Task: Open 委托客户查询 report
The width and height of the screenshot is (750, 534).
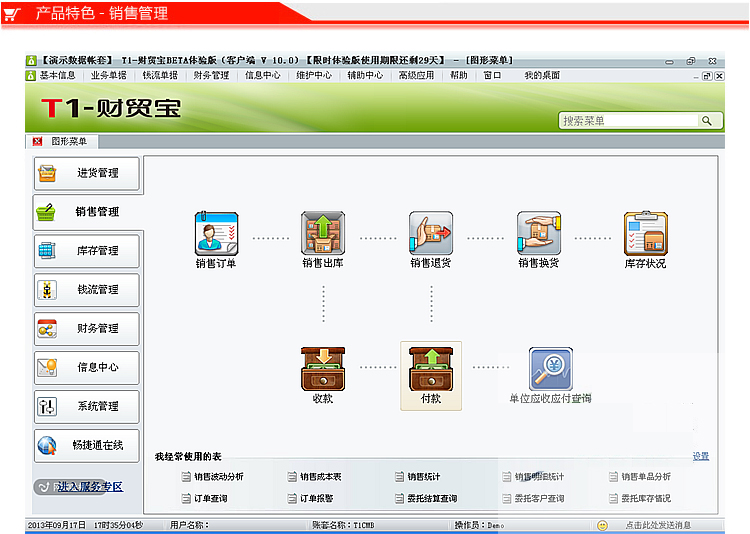Action: click(x=533, y=499)
